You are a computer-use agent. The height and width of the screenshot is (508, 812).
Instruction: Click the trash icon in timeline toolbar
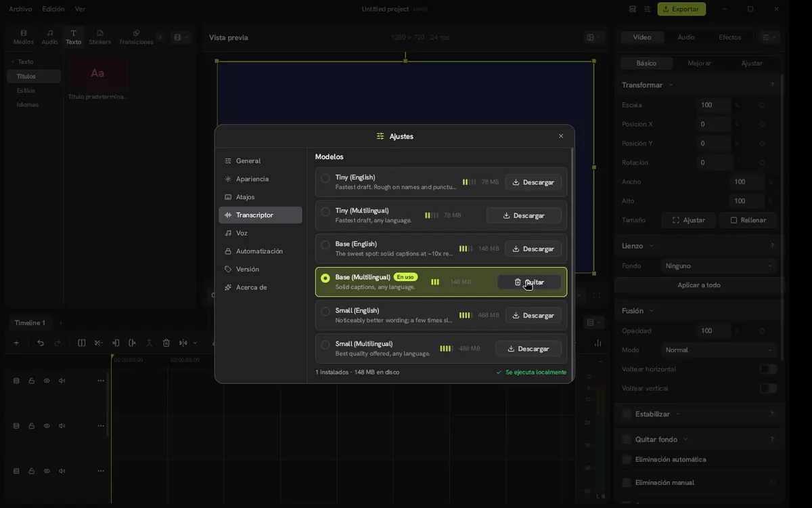tap(166, 343)
